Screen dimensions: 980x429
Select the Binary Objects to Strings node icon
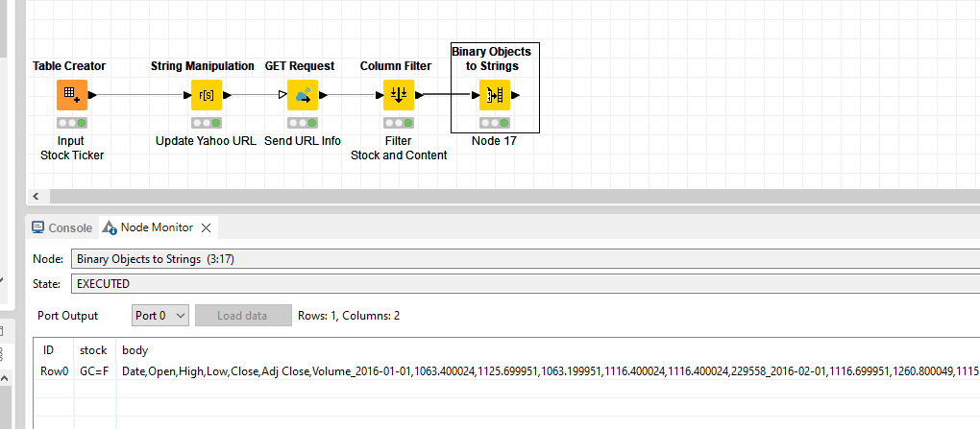point(495,95)
